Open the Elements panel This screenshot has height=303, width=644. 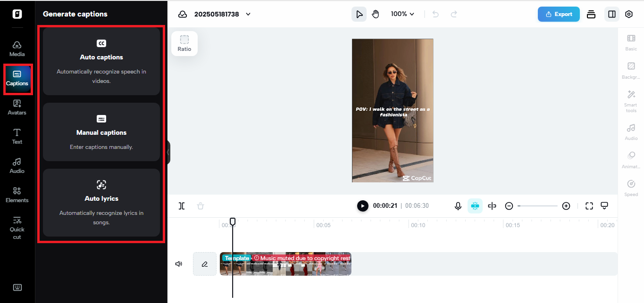click(x=17, y=194)
